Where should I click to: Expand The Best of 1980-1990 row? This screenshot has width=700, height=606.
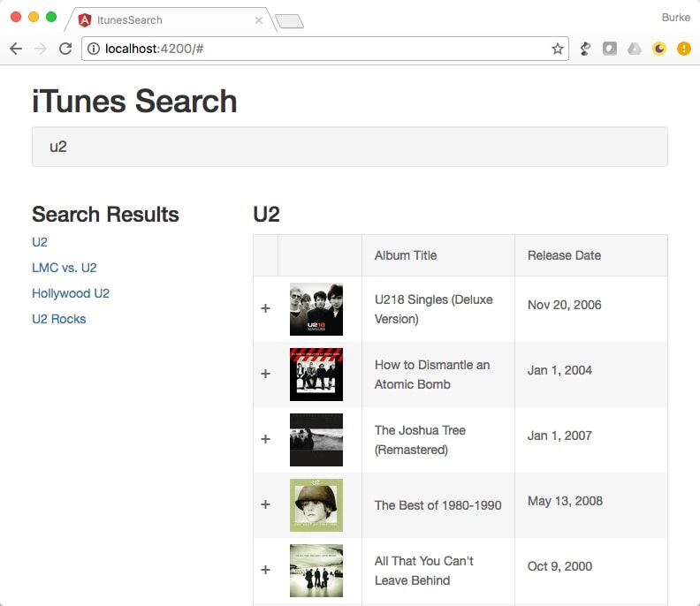coord(266,504)
